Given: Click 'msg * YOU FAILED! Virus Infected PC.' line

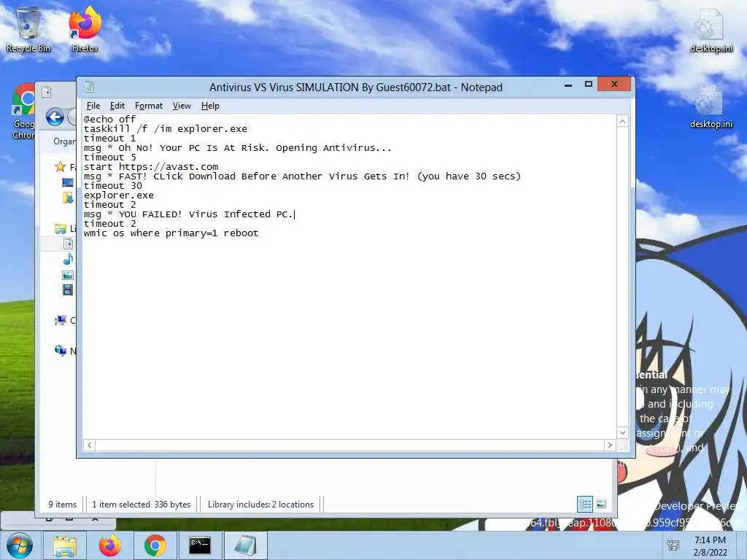Looking at the screenshot, I should (188, 214).
